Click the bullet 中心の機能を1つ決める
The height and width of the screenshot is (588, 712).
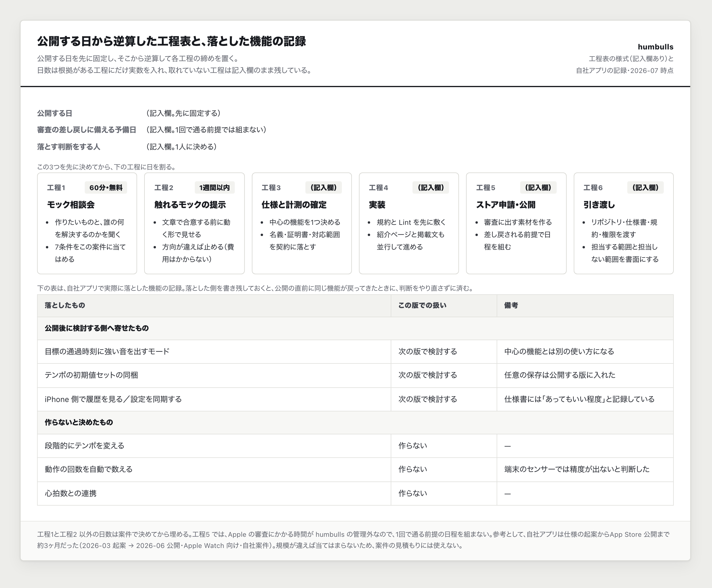(305, 222)
